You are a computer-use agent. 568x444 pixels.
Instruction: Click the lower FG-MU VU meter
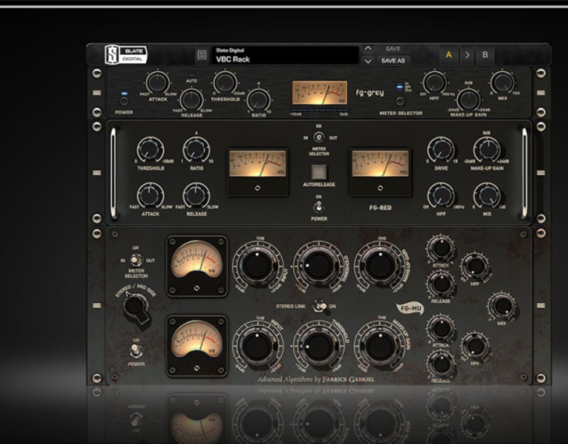pyautogui.click(x=197, y=345)
